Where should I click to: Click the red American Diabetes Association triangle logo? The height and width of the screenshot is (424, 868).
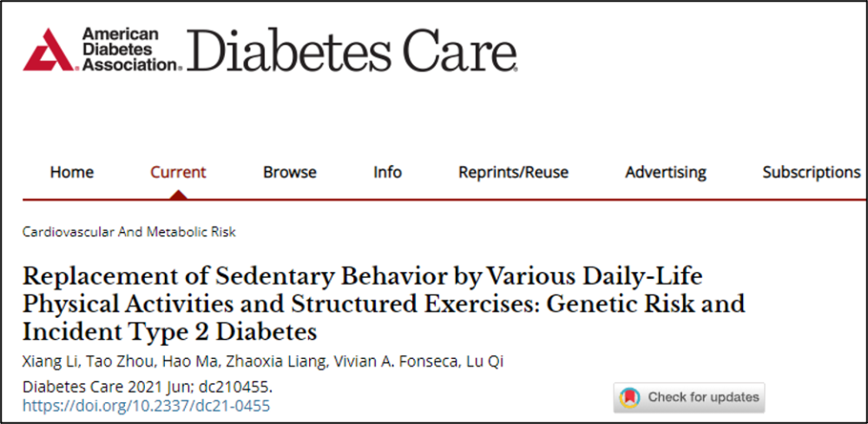(48, 49)
